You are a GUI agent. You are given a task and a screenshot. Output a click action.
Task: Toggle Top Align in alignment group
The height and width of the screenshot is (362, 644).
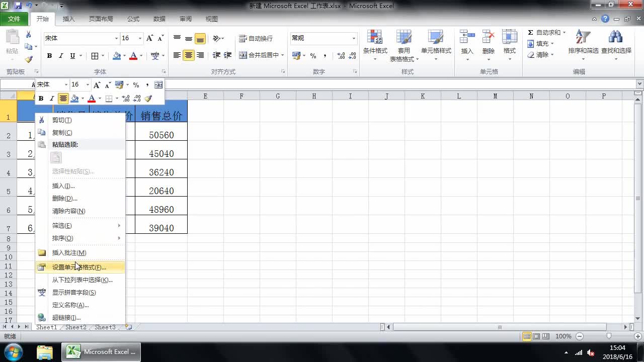pos(177,38)
